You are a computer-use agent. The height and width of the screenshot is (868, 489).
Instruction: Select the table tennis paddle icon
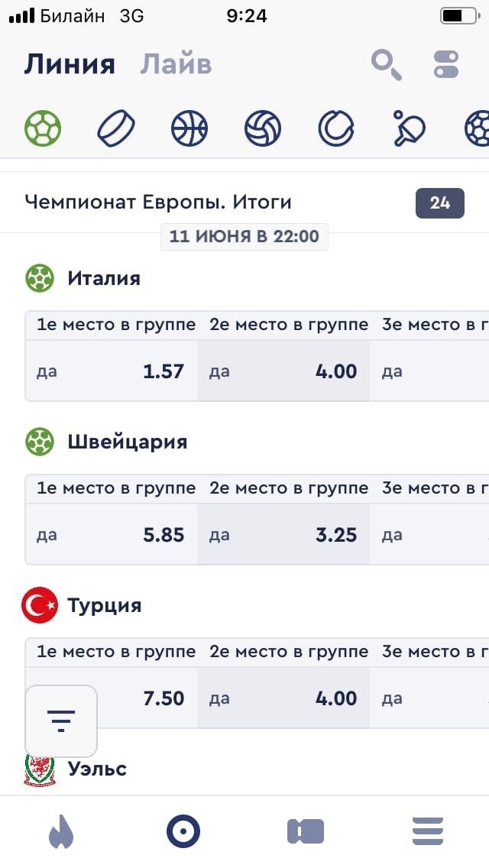410,128
